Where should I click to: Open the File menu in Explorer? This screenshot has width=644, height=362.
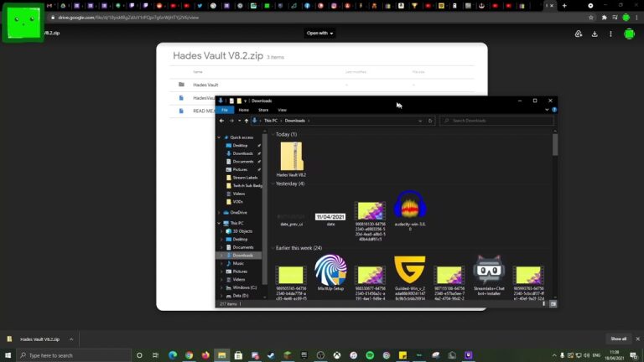click(225, 110)
